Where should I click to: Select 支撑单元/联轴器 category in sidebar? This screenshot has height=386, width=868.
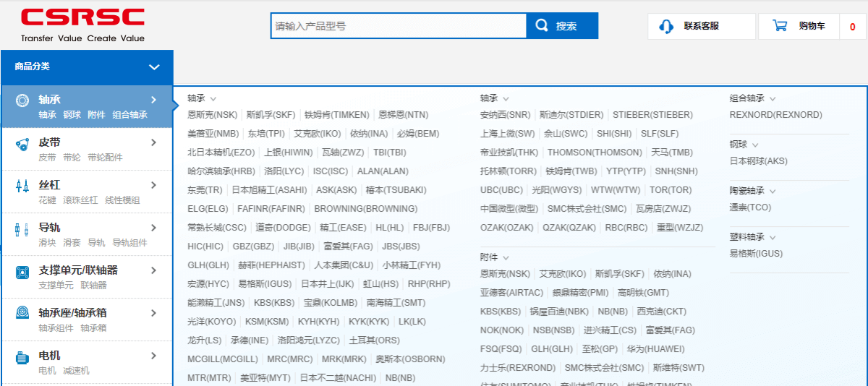(78, 270)
